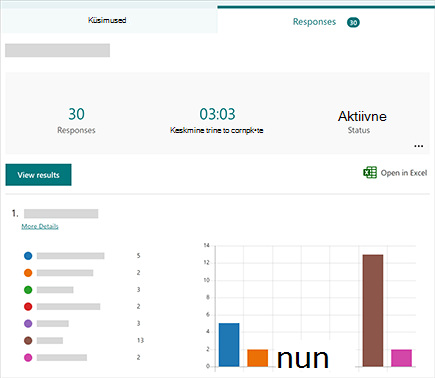Switch to the Küsimused tab
This screenshot has height=378, width=435.
pos(109,20)
